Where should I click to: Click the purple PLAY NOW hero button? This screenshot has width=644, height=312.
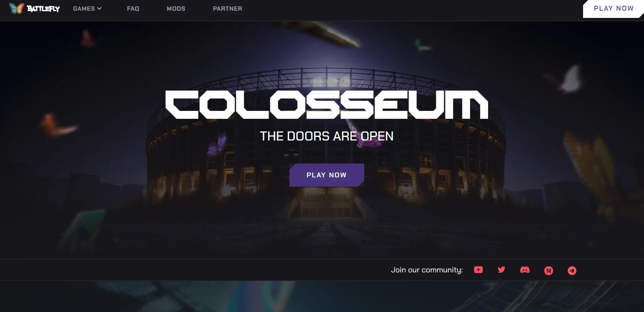pyautogui.click(x=327, y=175)
